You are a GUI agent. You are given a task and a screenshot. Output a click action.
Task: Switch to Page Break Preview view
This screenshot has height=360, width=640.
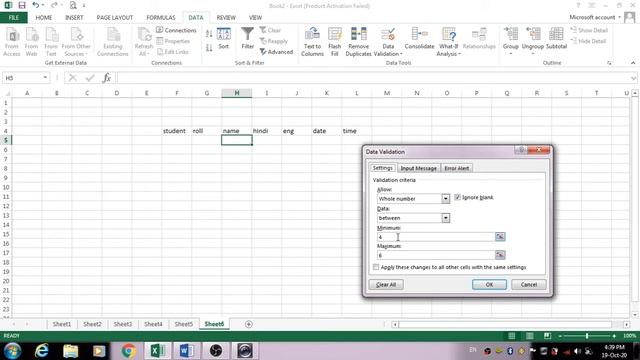tap(547, 336)
